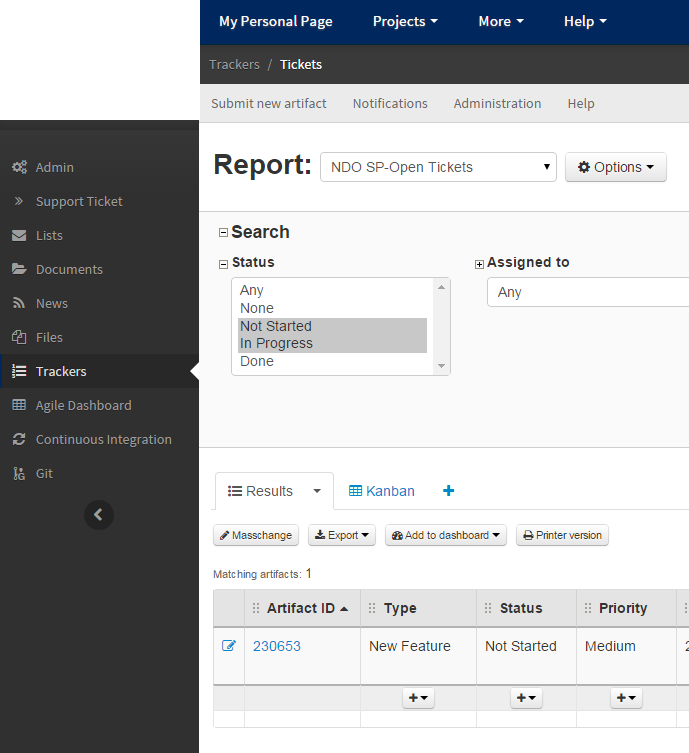This screenshot has width=689, height=753.
Task: Select Not Started in Status list
Action: coord(332,326)
